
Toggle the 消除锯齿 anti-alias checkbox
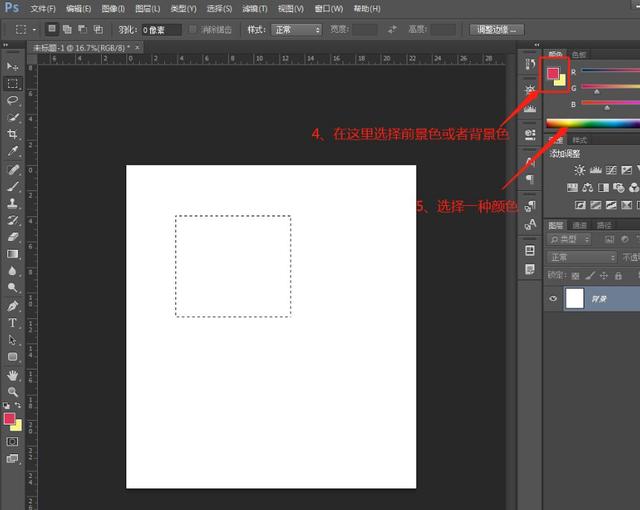click(x=193, y=29)
